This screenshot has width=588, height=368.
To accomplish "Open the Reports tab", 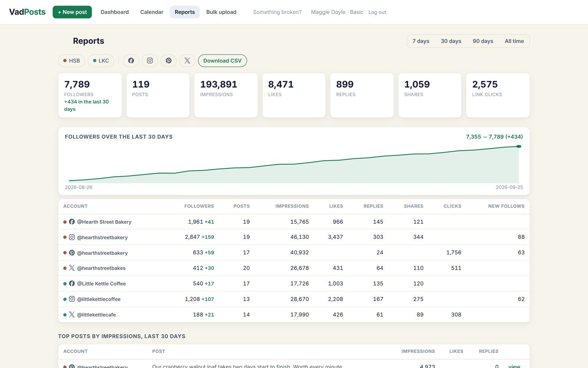I will [185, 12].
